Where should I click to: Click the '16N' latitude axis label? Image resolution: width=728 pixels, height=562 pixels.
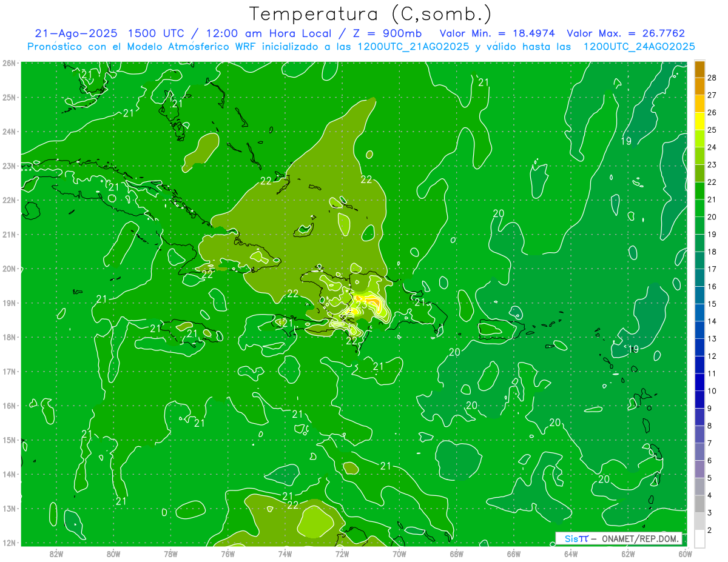click(9, 406)
